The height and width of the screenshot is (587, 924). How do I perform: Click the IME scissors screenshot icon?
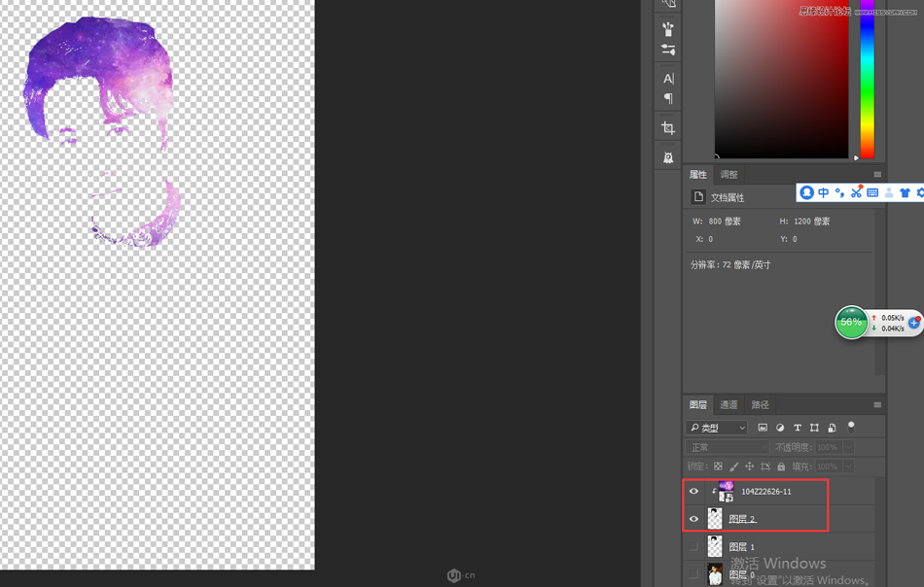point(856,191)
